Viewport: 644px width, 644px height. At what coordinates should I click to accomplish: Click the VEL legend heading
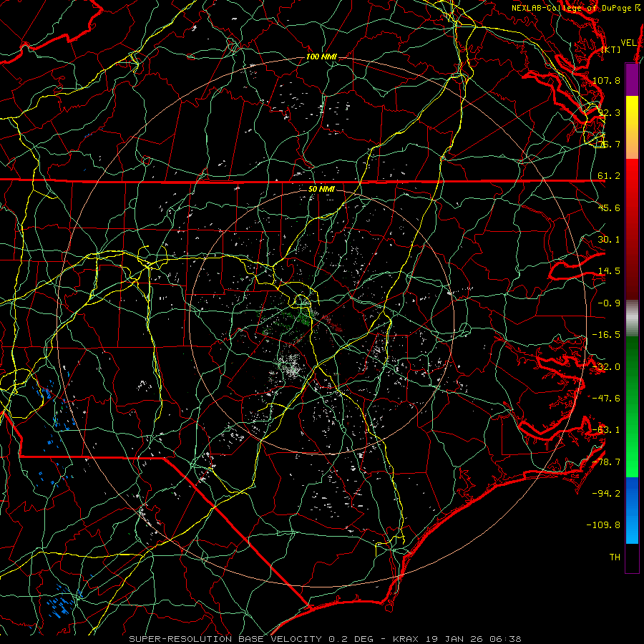pos(628,43)
